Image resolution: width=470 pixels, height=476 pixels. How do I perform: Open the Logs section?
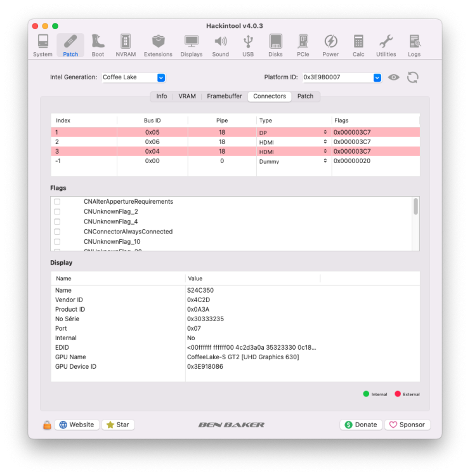coord(414,46)
